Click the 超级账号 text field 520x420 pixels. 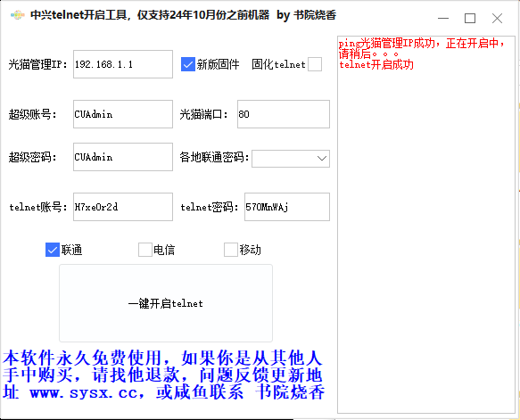(123, 114)
